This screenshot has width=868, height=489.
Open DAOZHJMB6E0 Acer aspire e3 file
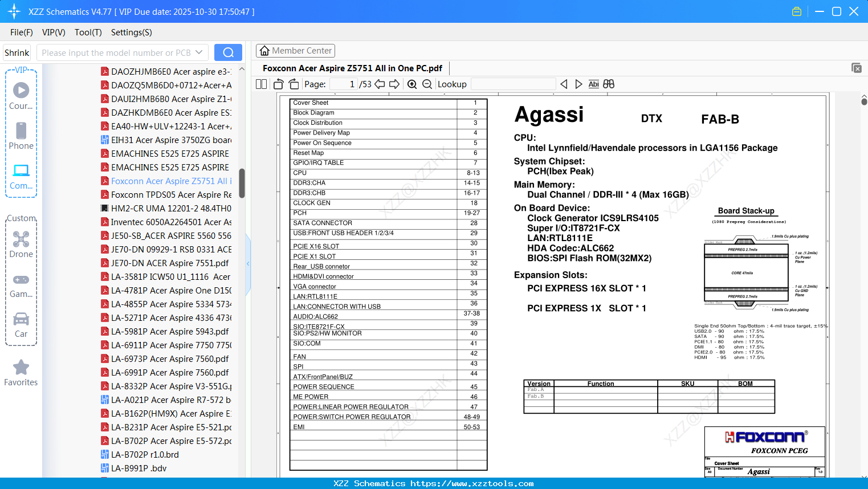point(166,72)
